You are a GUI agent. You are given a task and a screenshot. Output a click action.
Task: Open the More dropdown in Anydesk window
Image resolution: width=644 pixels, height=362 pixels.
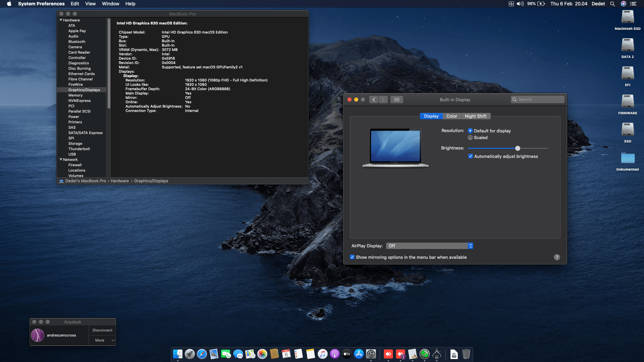tap(102, 340)
